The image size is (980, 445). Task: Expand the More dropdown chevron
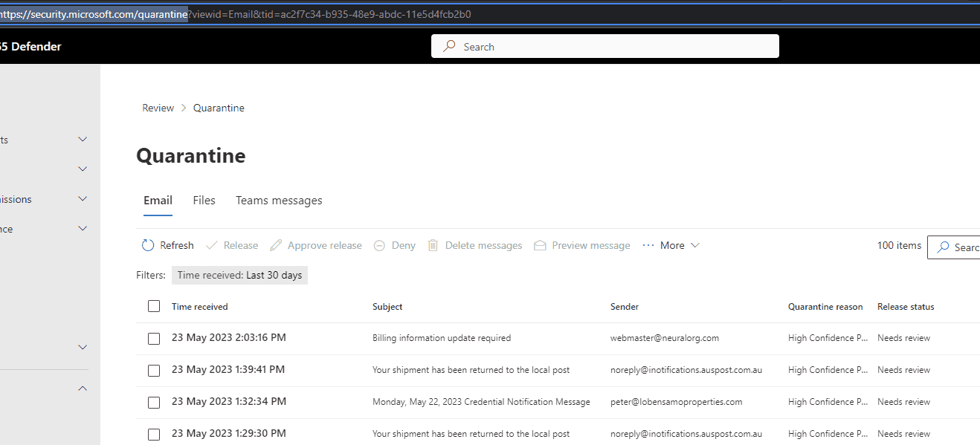pyautogui.click(x=695, y=245)
